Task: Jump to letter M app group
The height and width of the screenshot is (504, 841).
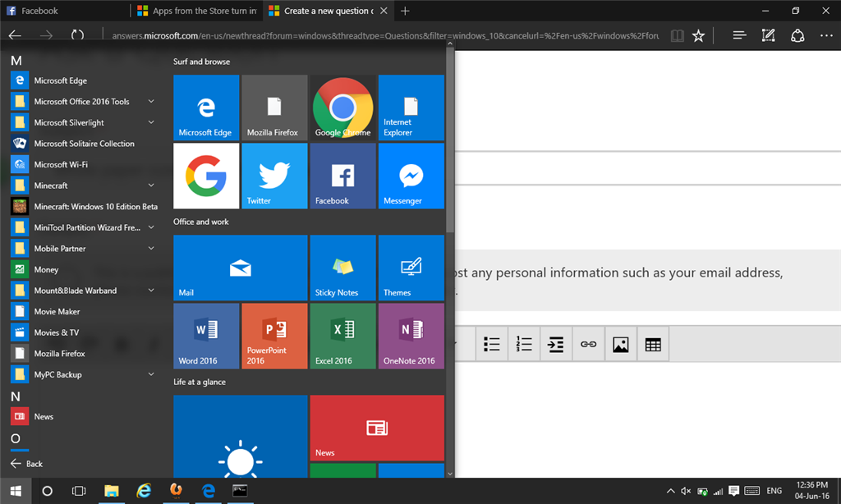Action: pos(16,61)
